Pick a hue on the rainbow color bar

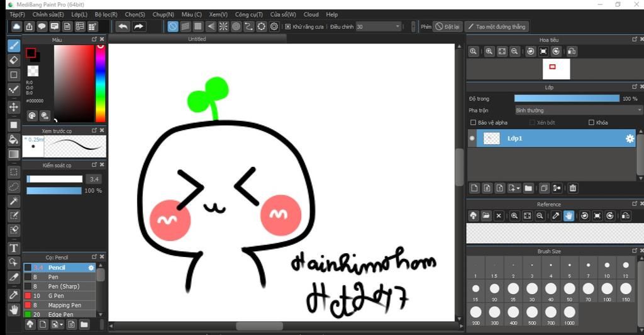(x=100, y=84)
